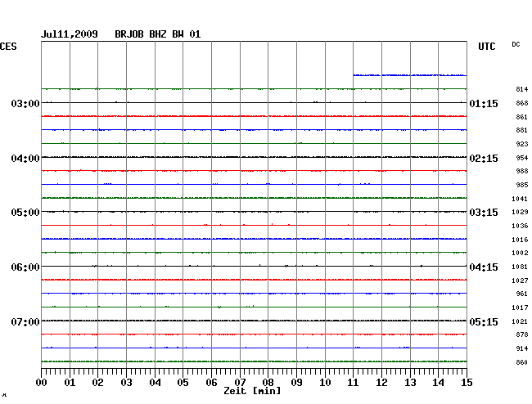Pick the DC value 961
Image resolution: width=532 pixels, height=404 pixels.
[522, 294]
